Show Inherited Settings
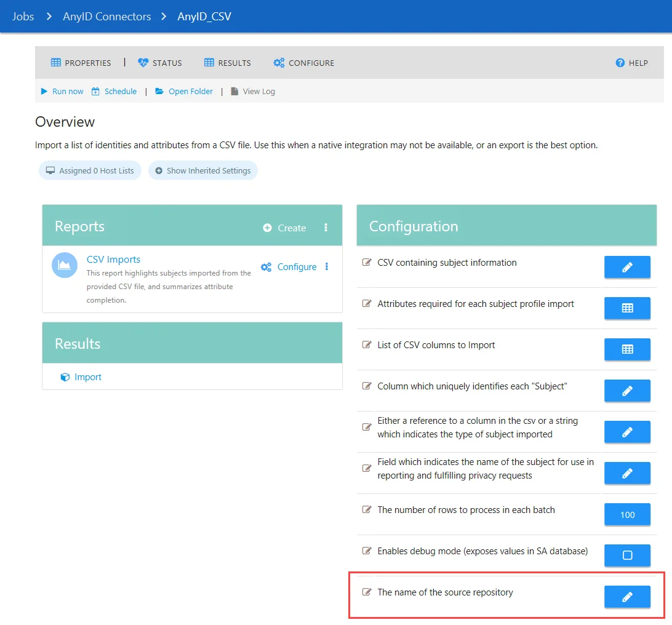 tap(202, 170)
